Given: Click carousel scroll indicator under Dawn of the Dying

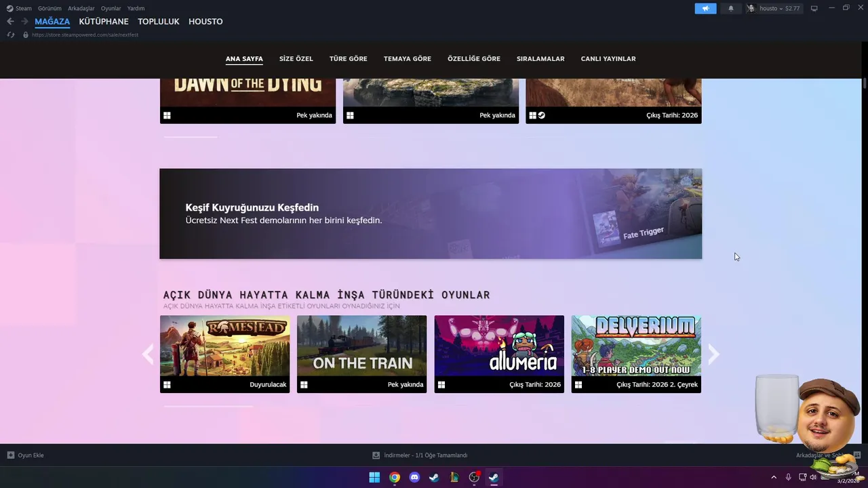Looking at the screenshot, I should click(191, 137).
